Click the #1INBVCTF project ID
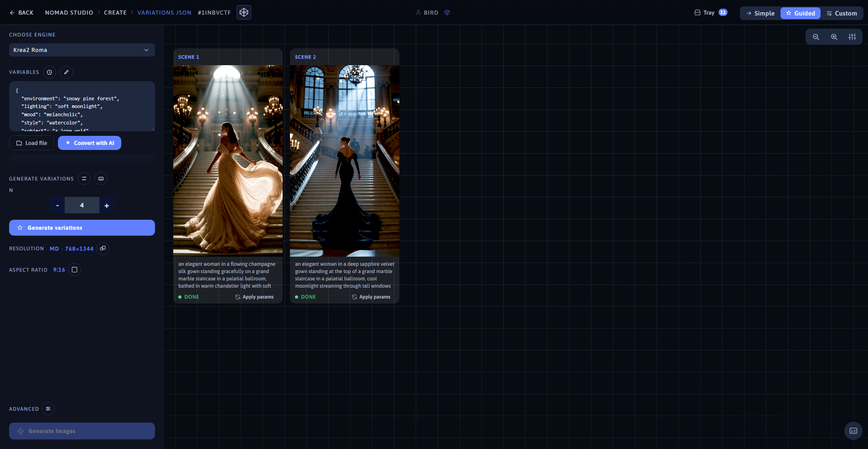The image size is (868, 449). [214, 13]
